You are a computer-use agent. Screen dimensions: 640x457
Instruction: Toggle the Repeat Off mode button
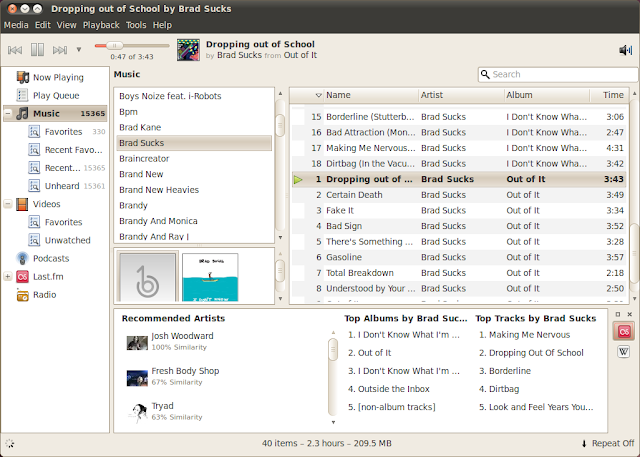tap(607, 443)
